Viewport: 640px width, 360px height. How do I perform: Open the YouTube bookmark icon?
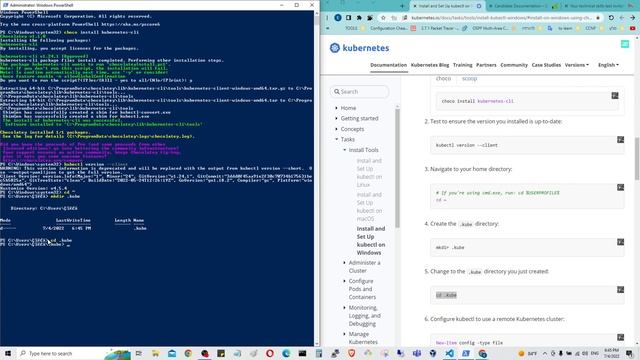(632, 28)
